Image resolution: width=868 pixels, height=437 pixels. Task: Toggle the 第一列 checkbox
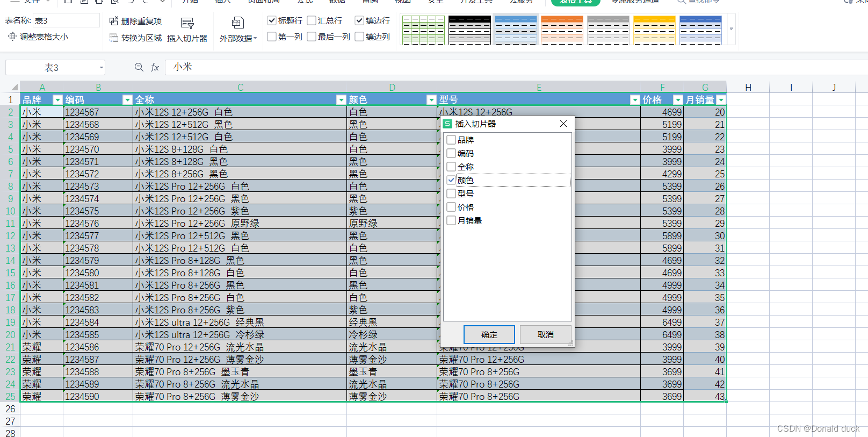[x=272, y=37]
